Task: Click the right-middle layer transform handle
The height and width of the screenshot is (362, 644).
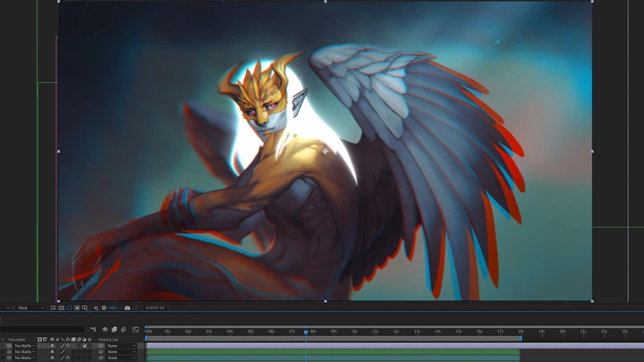Action: pos(592,151)
